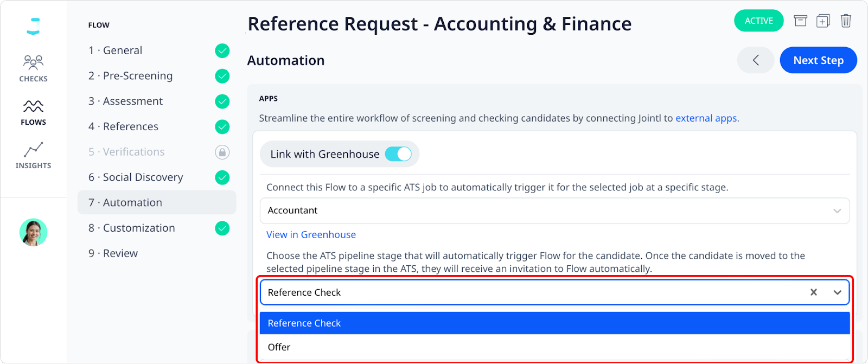Viewport: 868px width, 364px height.
Task: Click the duplicate flow icon
Action: point(823,21)
